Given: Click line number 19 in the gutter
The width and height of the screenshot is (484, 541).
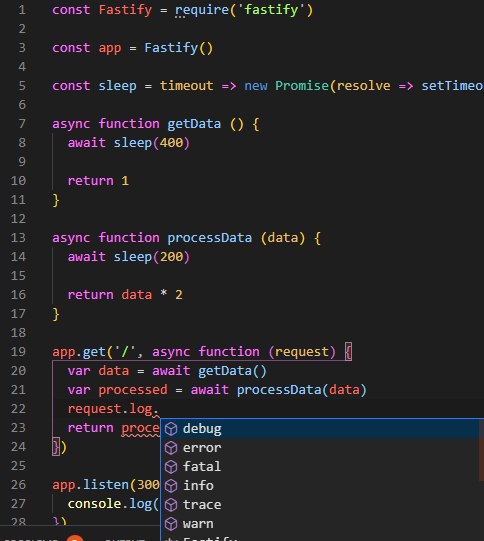Looking at the screenshot, I should coord(18,352).
